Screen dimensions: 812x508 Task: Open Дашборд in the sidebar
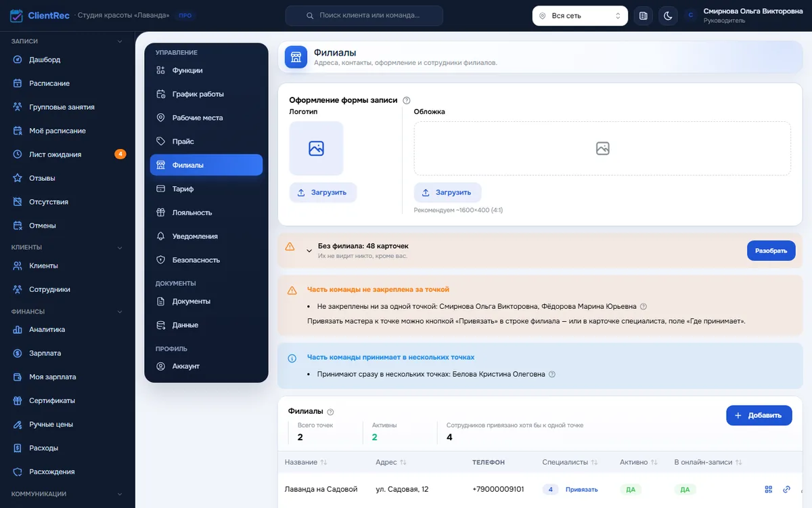(68, 60)
